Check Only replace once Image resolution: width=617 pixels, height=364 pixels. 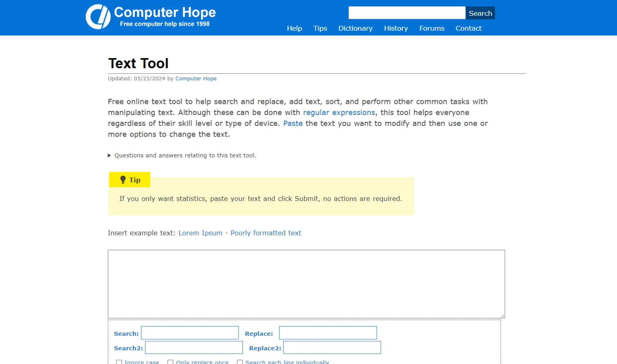170,362
